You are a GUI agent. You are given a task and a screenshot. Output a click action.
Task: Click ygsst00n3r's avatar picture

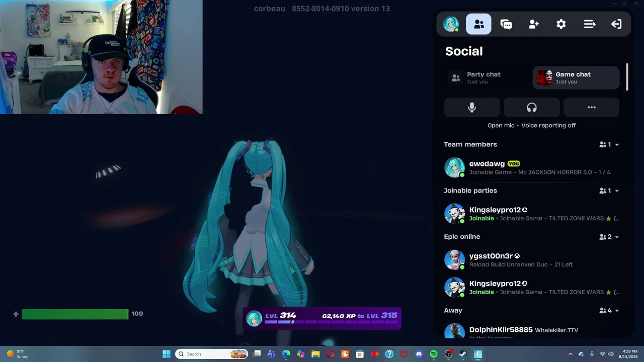click(454, 260)
